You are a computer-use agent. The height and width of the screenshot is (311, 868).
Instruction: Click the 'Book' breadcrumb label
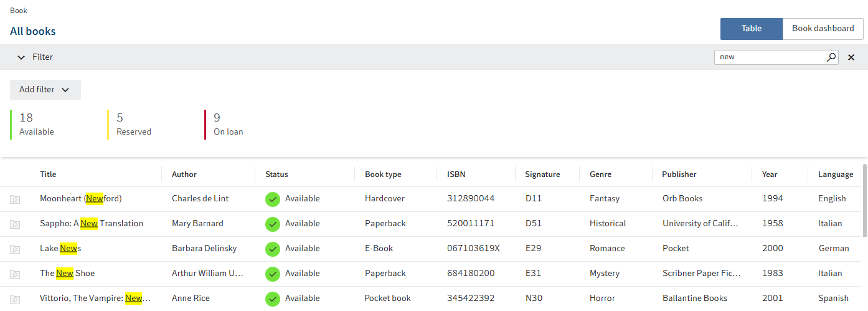(19, 11)
